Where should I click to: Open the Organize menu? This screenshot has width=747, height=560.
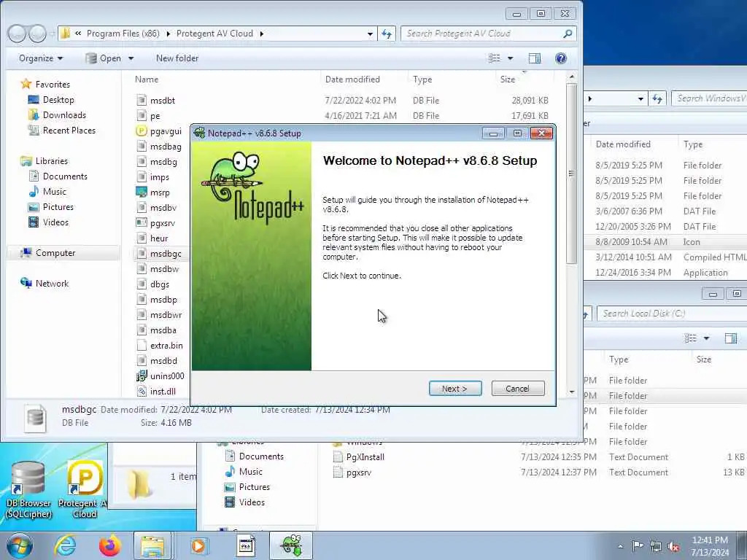(x=41, y=58)
